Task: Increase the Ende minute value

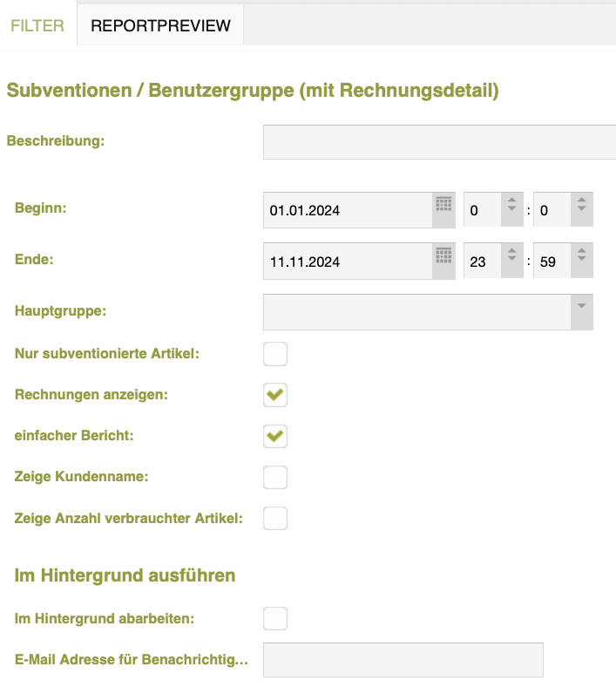Action: pyautogui.click(x=581, y=251)
